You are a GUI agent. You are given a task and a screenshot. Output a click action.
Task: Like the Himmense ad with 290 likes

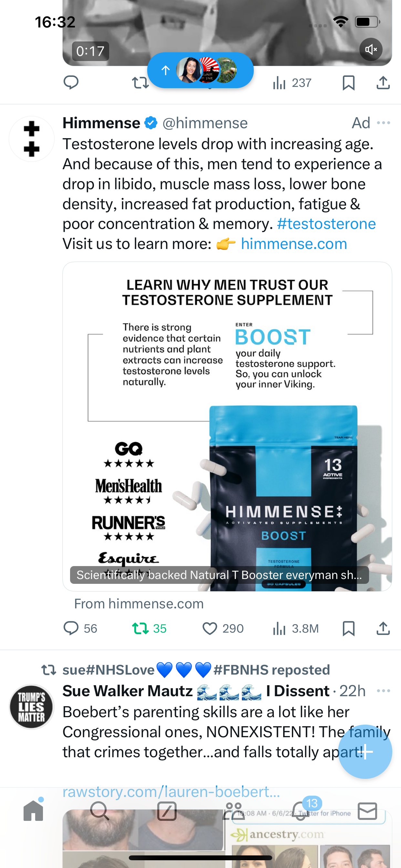point(223,628)
